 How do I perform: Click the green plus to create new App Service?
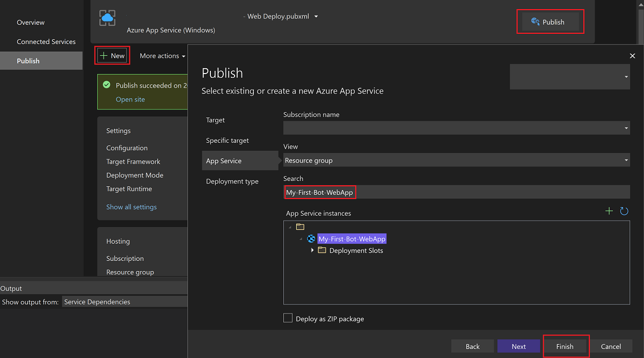point(609,211)
